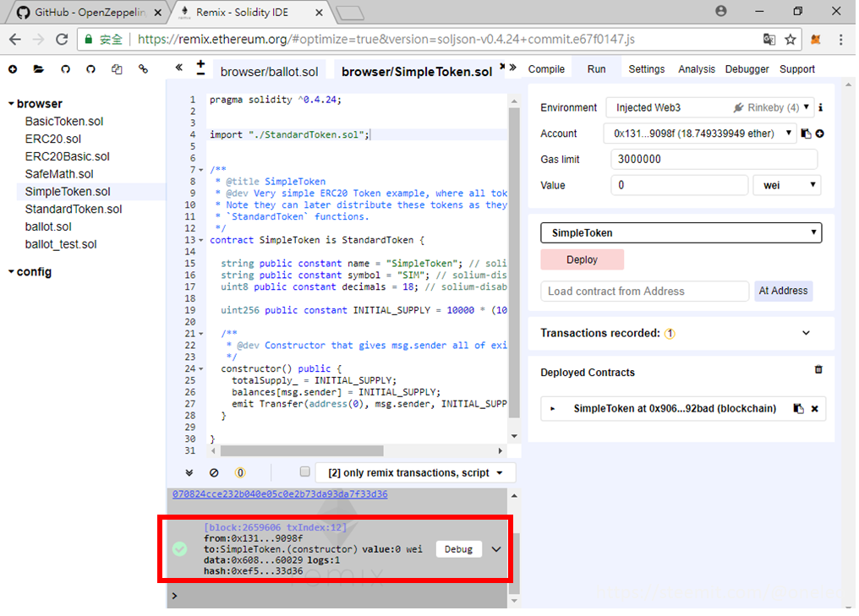Open BasicToken.sol in the file explorer
Viewport: 859px width, 616px height.
click(x=64, y=122)
